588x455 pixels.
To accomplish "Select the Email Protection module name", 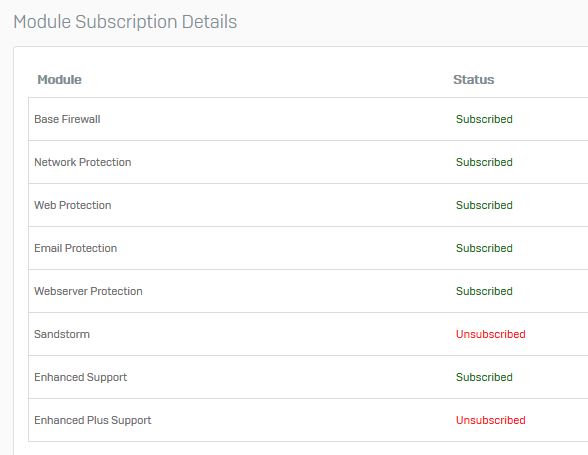I will [75, 248].
